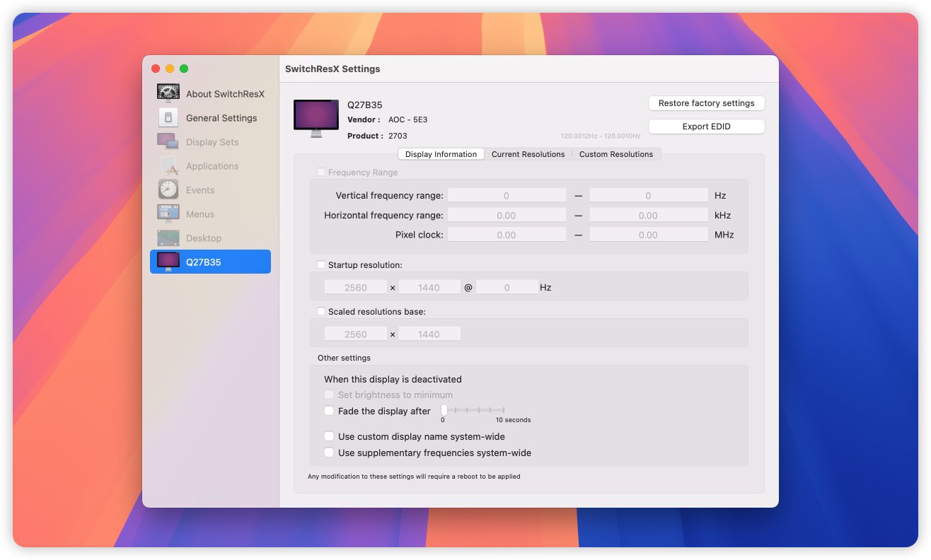Enable Fade the display after option
This screenshot has width=931, height=560.
point(329,411)
